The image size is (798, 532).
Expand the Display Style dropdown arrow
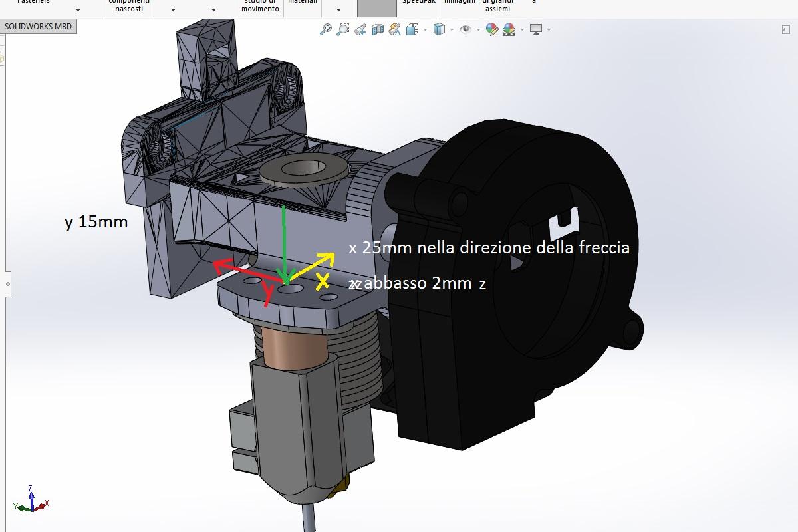452,30
